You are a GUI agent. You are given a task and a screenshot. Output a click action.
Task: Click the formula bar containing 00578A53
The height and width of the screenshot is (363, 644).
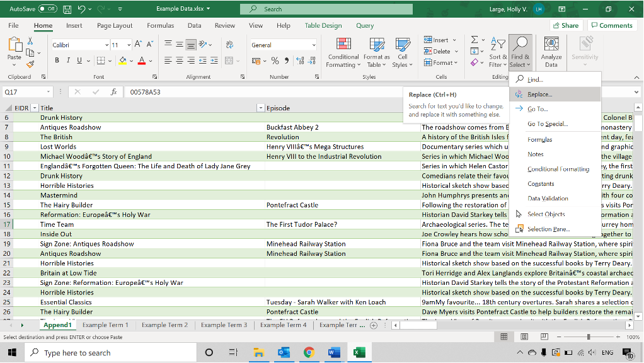click(x=378, y=92)
